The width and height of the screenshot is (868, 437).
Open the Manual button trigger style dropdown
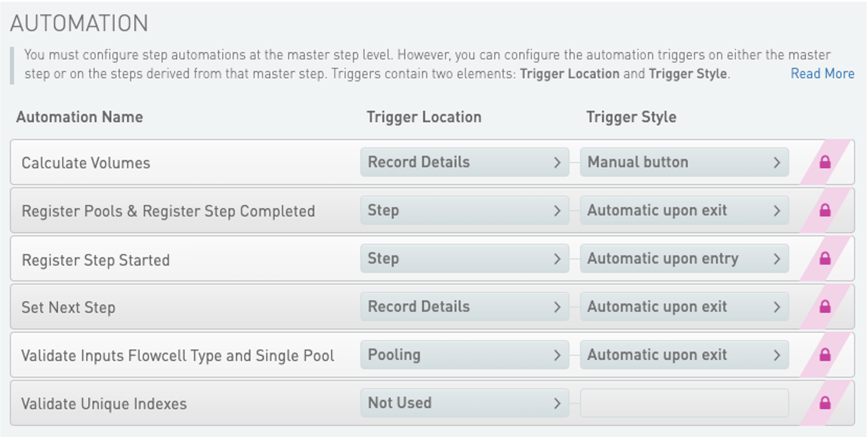pos(684,162)
